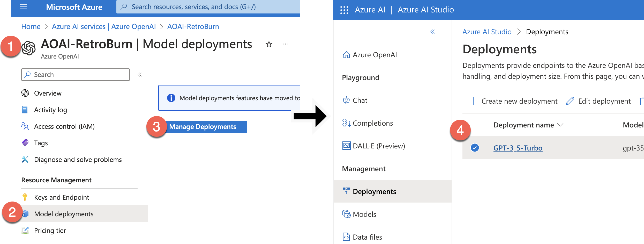This screenshot has width=644, height=244.
Task: Click the Azure OpenAI home icon in Studio
Action: point(346,55)
